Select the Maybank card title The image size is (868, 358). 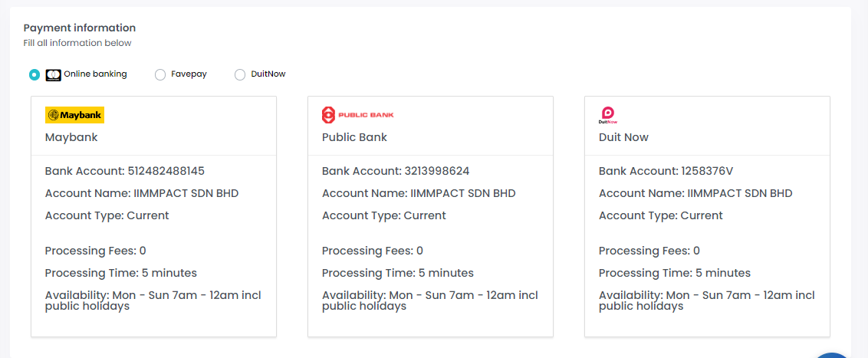71,137
